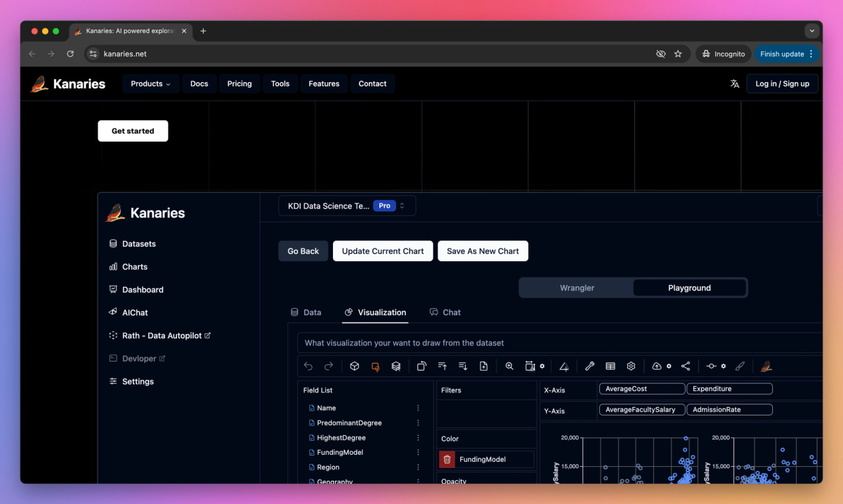This screenshot has height=504, width=843.
Task: Click the Save As New Chart button
Action: (x=483, y=251)
